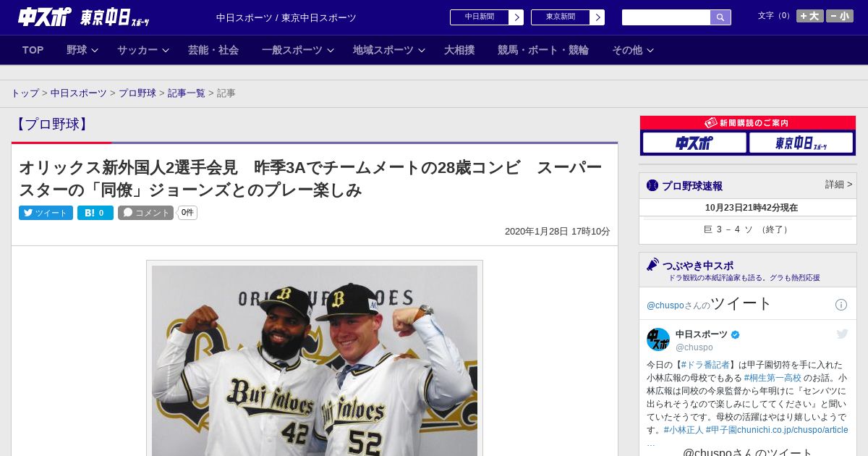Click arrow next to 中日新聞
This screenshot has width=868, height=456.
pos(516,17)
